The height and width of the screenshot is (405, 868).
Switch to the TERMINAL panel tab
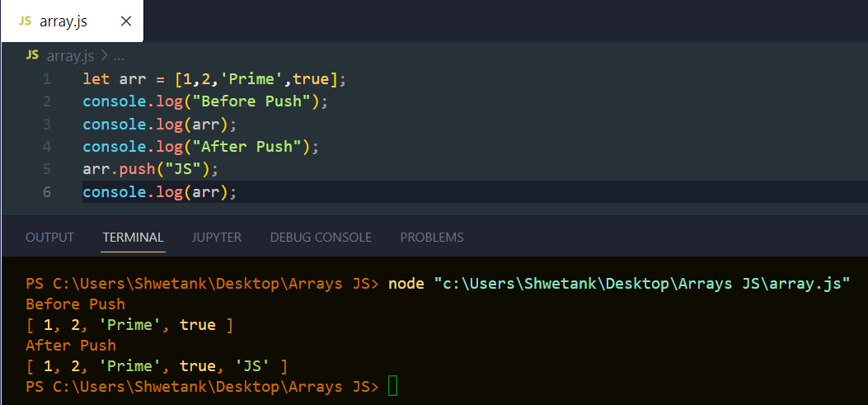pyautogui.click(x=133, y=237)
